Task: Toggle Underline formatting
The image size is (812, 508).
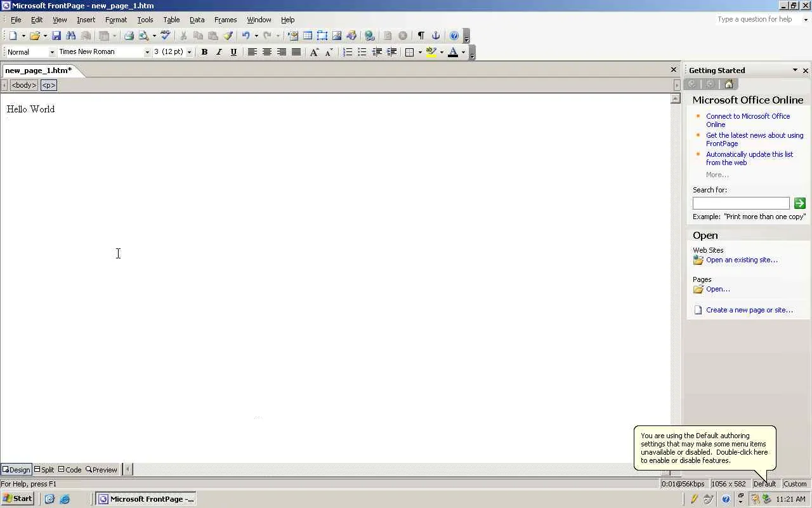Action: 233,52
